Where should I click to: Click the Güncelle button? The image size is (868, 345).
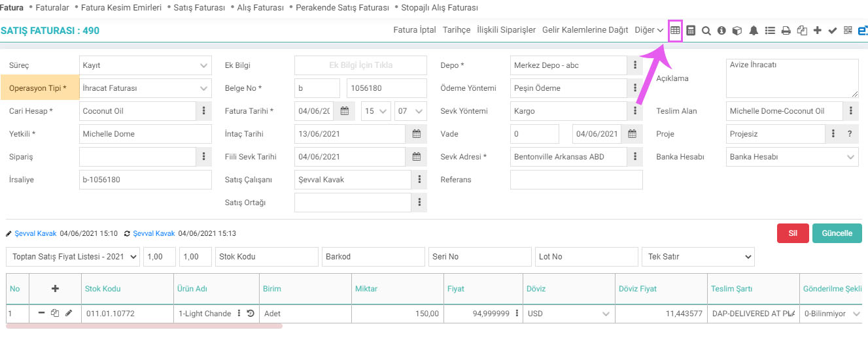pyautogui.click(x=837, y=233)
